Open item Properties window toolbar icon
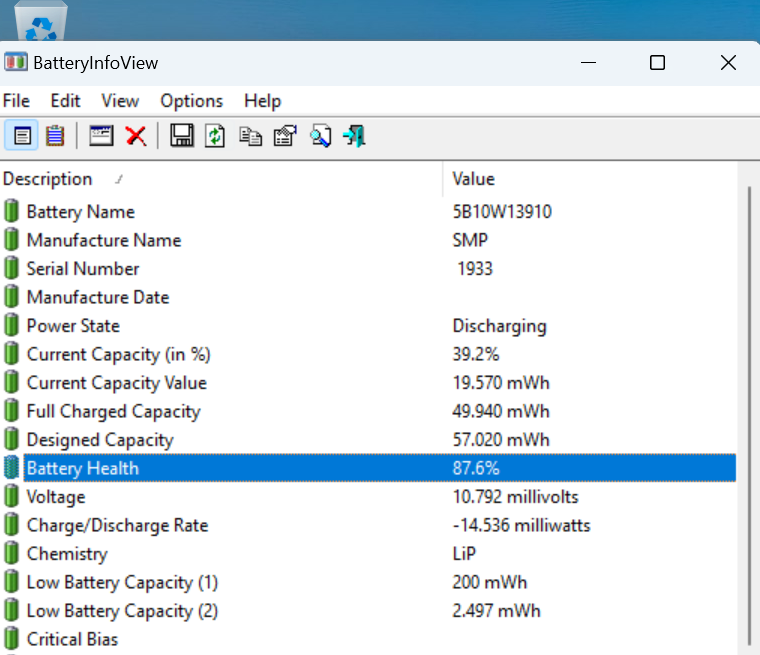This screenshot has width=760, height=655. (x=101, y=136)
